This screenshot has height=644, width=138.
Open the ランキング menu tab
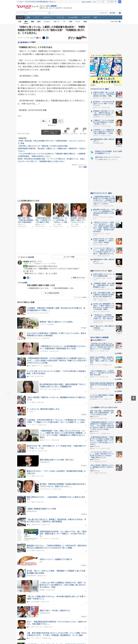86,17
